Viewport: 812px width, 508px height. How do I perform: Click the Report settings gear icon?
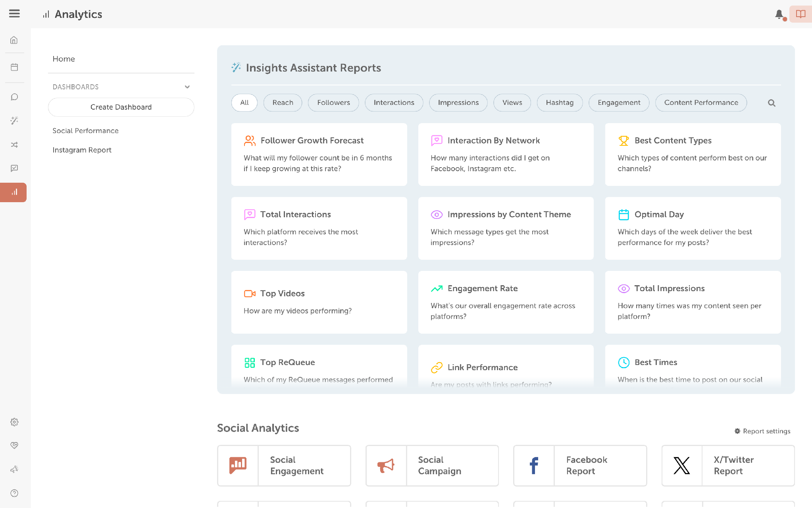737,431
